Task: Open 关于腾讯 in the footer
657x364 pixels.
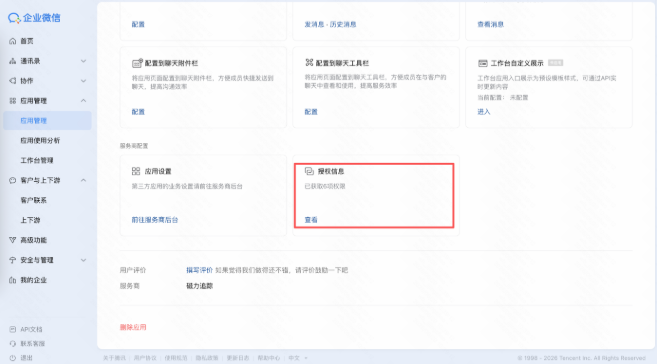Action: click(114, 358)
